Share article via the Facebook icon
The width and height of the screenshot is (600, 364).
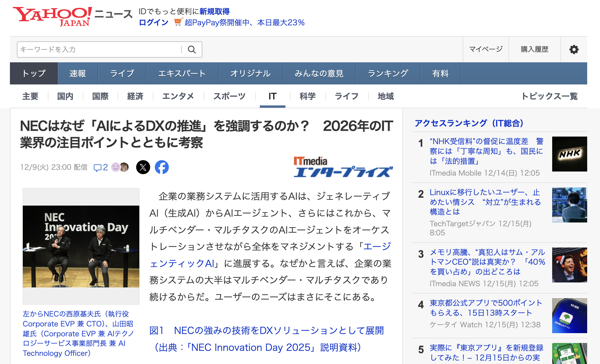[162, 167]
